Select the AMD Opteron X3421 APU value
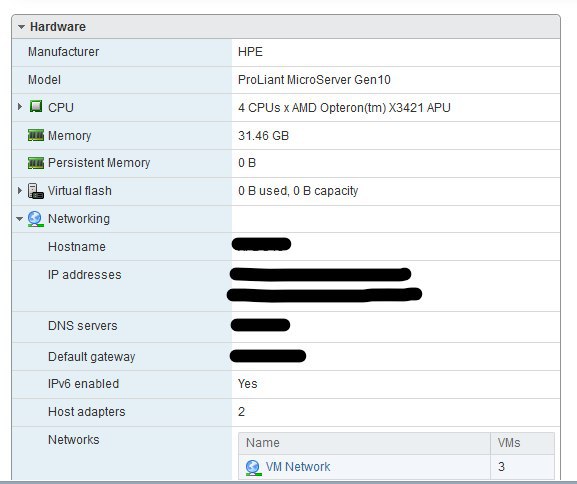The width and height of the screenshot is (577, 484). point(344,107)
